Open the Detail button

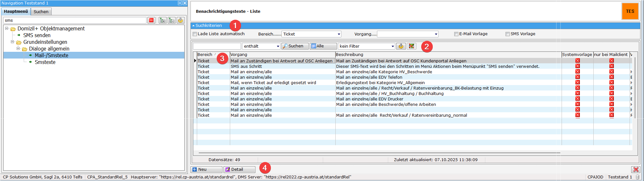[x=239, y=169]
